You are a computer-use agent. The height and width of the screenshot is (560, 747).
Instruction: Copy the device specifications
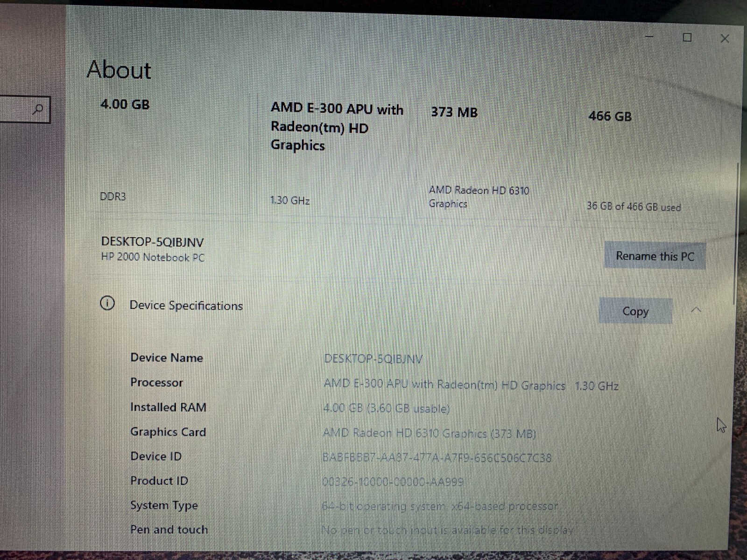(635, 311)
